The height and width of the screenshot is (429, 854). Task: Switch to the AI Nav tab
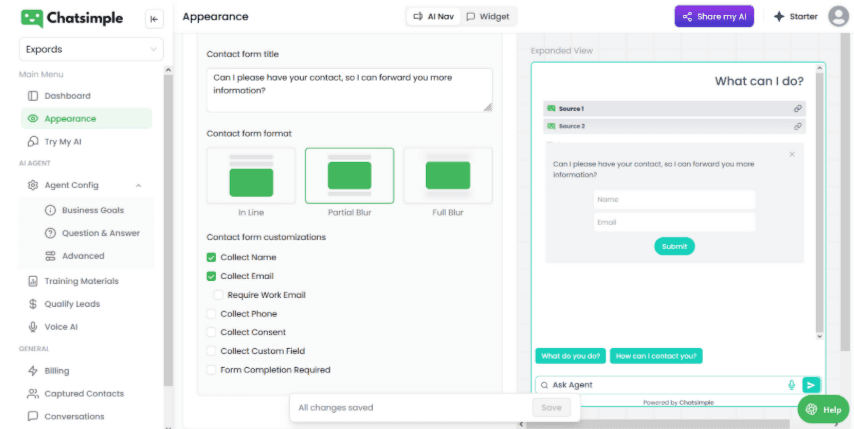click(434, 16)
